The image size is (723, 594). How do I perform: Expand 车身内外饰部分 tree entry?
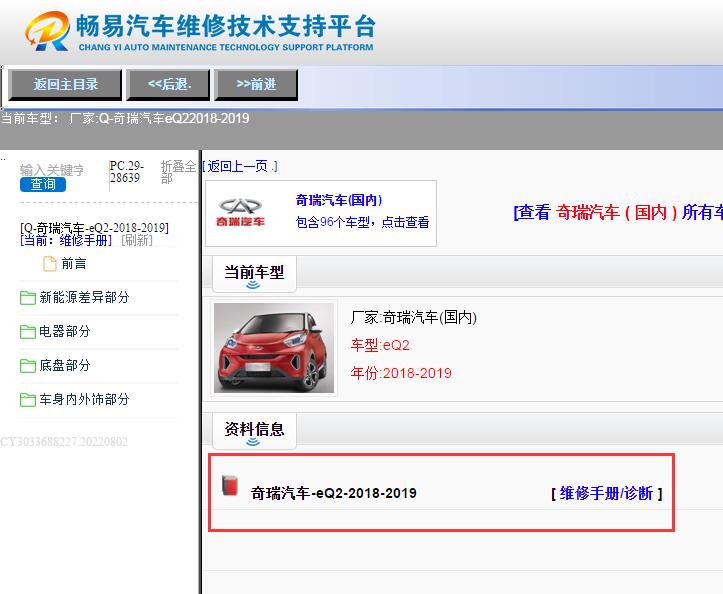point(84,399)
